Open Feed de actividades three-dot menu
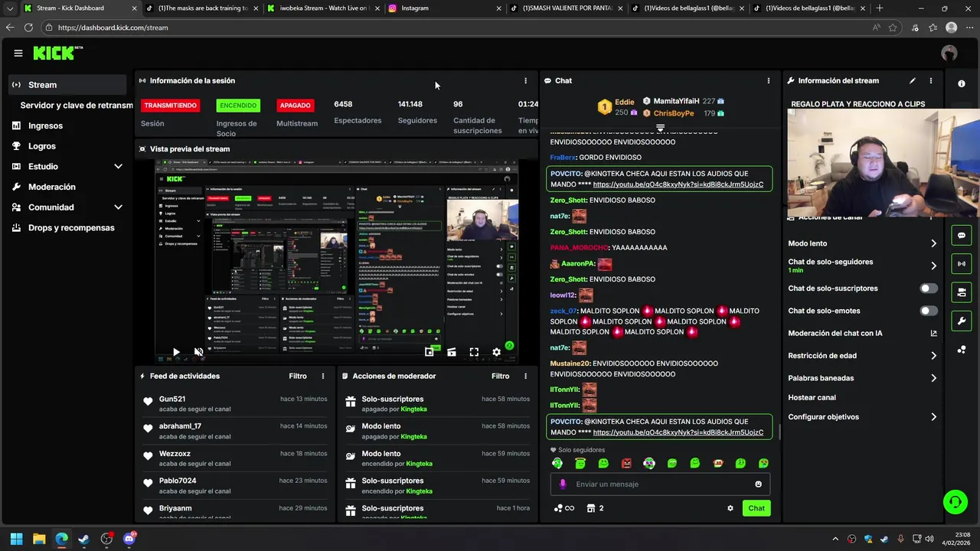980x551 pixels. 323,376
